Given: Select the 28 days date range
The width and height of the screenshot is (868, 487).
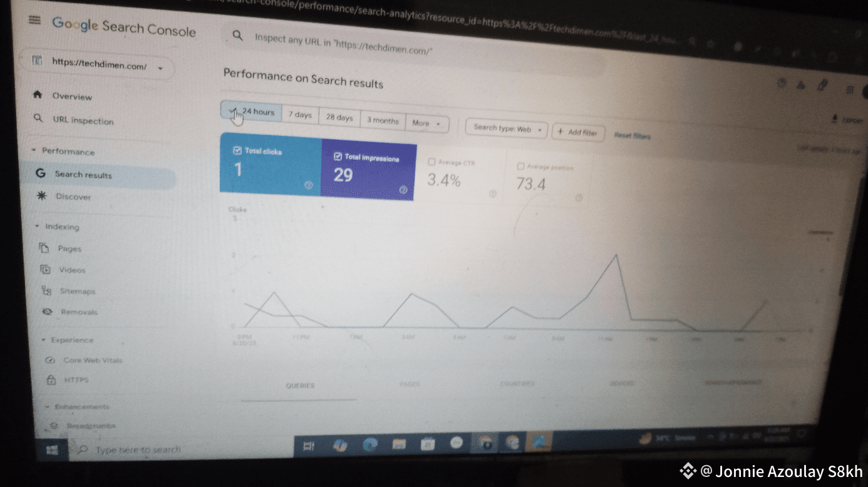Looking at the screenshot, I should tap(339, 118).
